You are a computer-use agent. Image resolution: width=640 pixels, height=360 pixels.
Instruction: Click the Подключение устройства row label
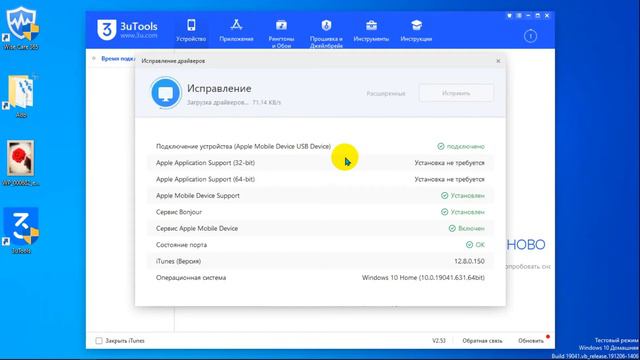(243, 146)
